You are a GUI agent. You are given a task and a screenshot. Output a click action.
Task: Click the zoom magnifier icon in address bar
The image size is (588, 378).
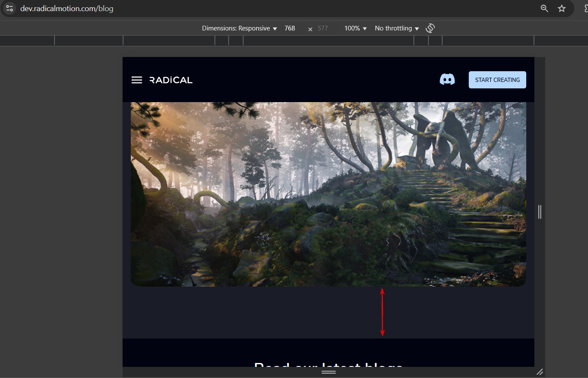tap(545, 9)
